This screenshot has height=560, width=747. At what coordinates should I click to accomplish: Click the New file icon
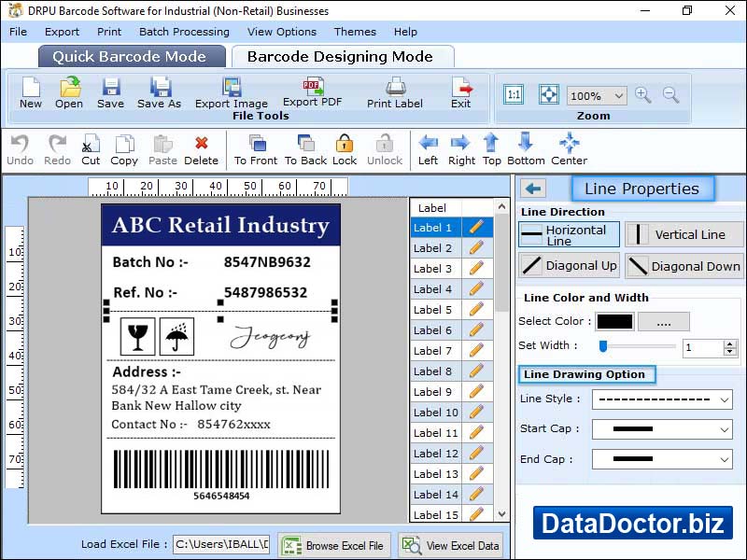click(31, 92)
